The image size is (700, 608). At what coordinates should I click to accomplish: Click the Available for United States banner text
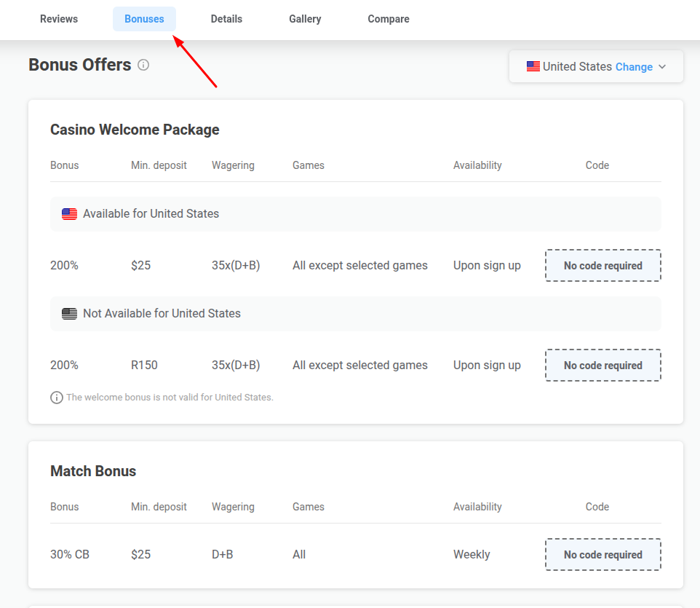click(151, 214)
